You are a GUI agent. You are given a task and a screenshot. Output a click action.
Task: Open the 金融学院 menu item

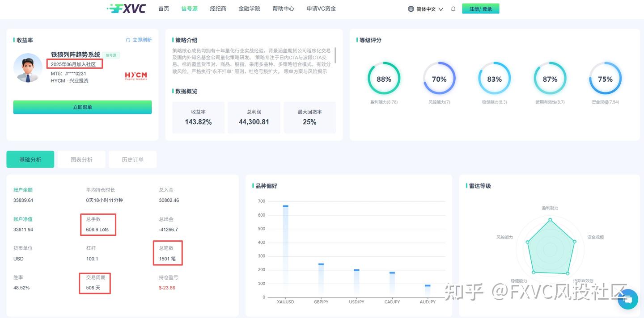pos(249,8)
